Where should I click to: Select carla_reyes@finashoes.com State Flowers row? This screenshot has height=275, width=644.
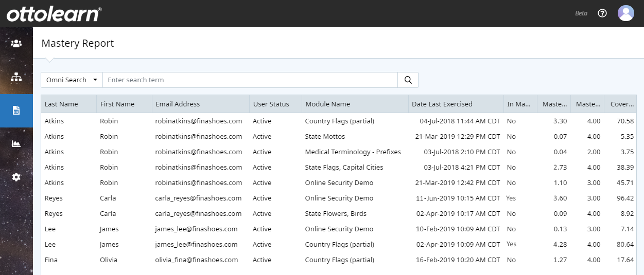[x=339, y=213]
